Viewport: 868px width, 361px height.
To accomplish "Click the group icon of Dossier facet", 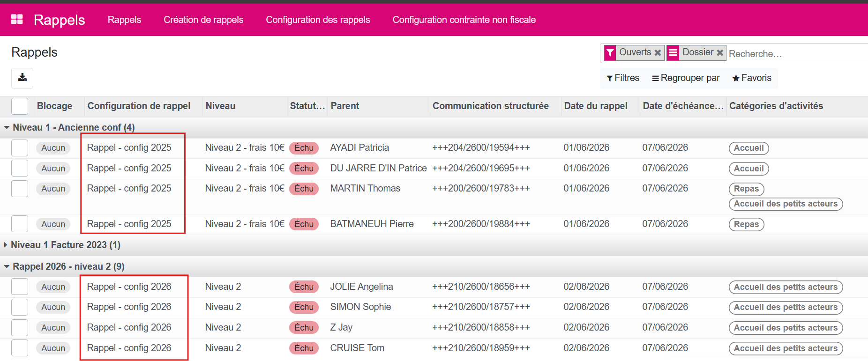I will (673, 52).
